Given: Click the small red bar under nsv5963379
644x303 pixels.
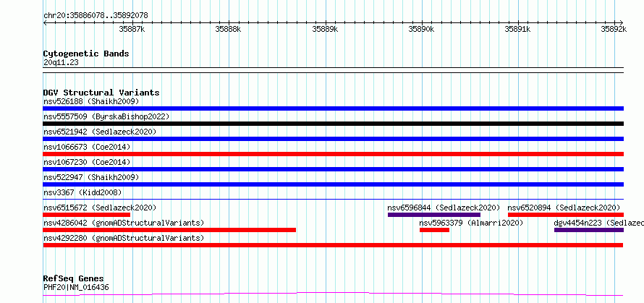Looking at the screenshot, I should tap(434, 230).
